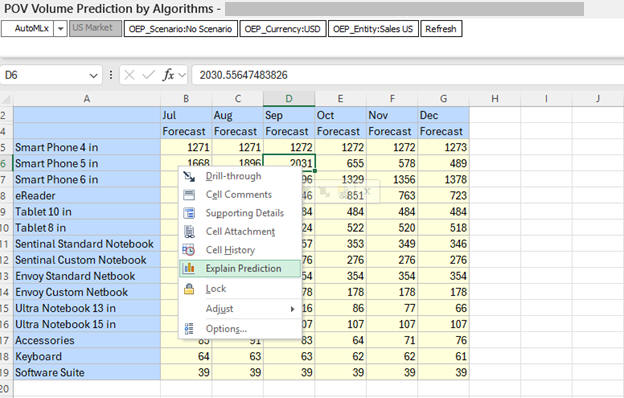
Task: Click the Accessories row label
Action: (87, 340)
